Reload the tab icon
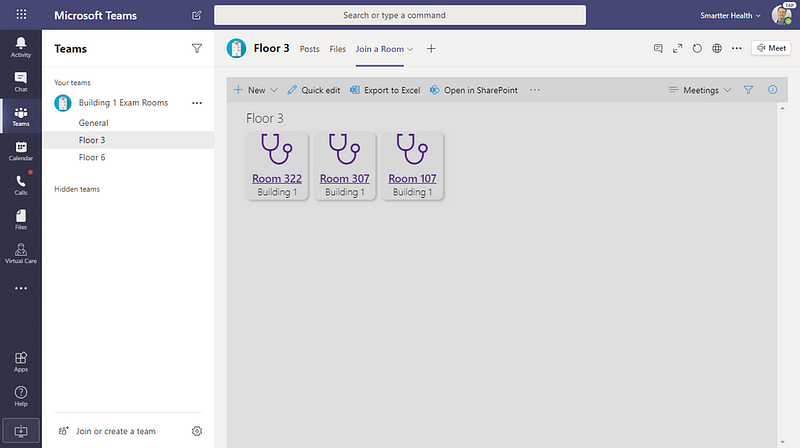 [x=697, y=48]
